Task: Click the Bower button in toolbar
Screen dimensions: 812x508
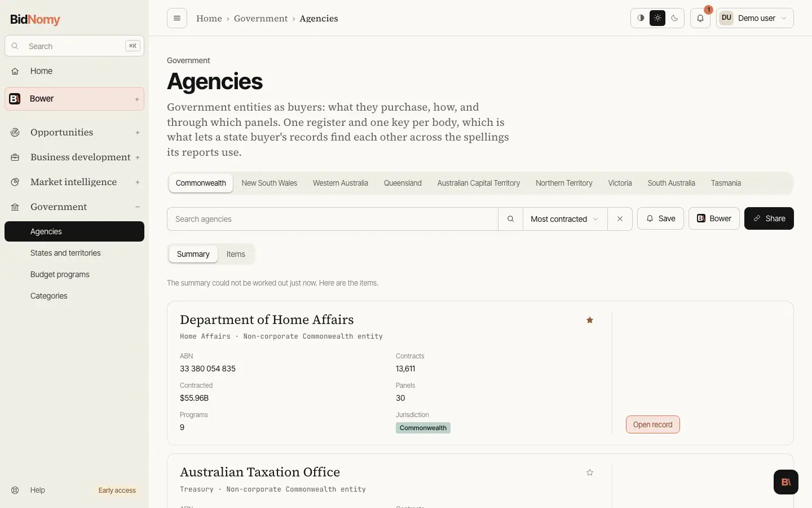Action: coord(714,218)
